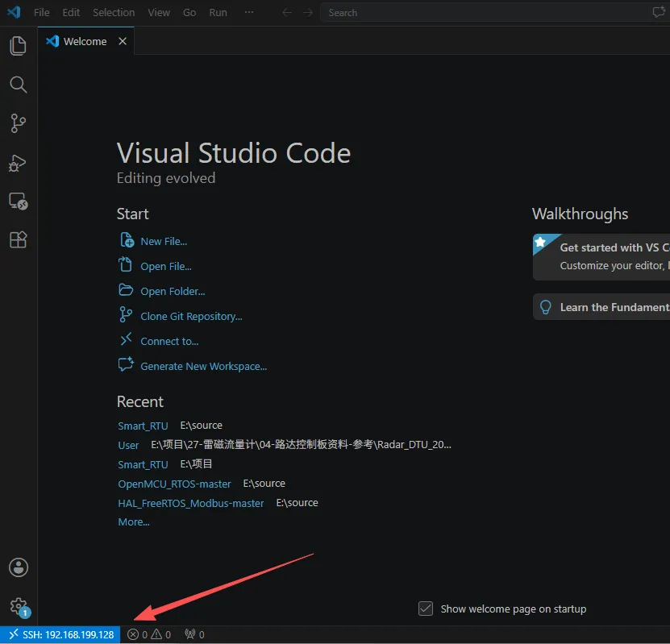Go back with left arrow

[287, 12]
